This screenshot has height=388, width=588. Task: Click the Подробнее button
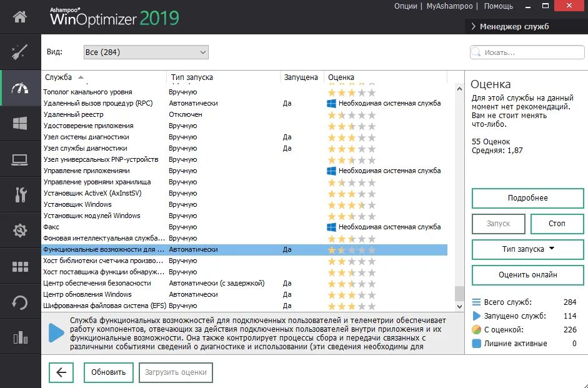[x=527, y=198]
